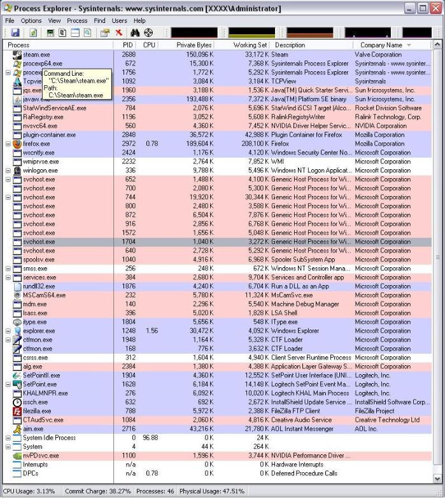Open the Find menu

100,20
